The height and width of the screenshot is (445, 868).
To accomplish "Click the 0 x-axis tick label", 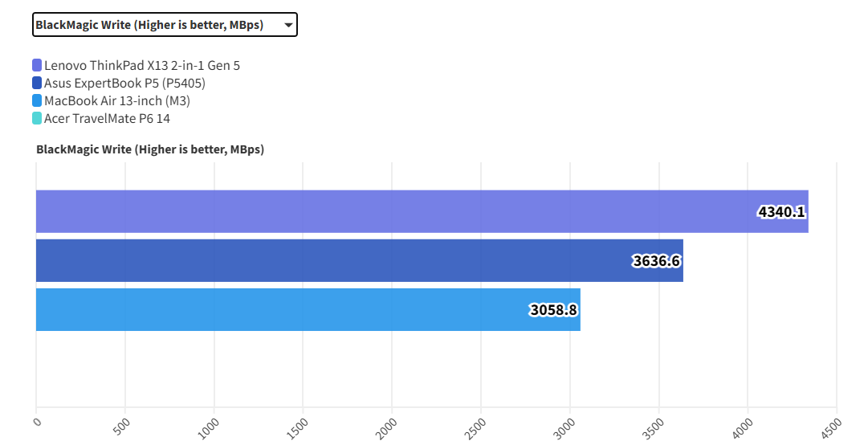I will (x=37, y=420).
